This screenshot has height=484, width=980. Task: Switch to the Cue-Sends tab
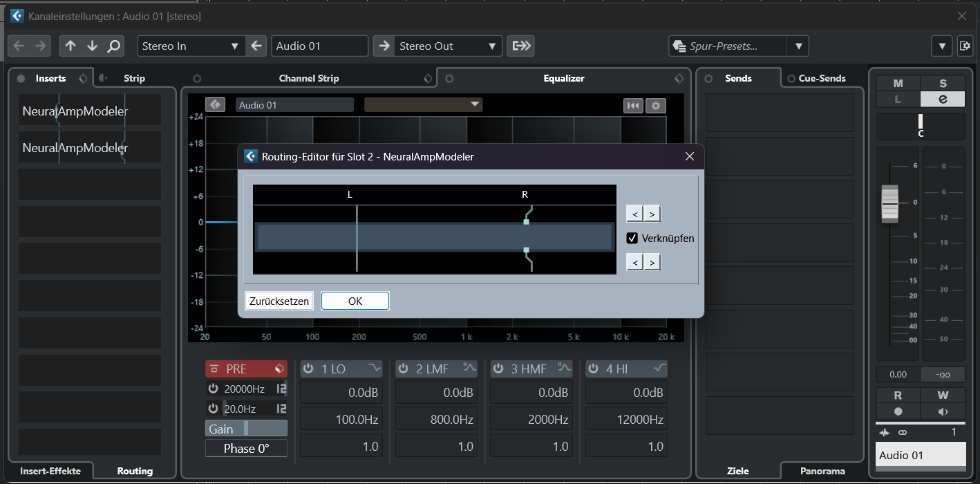pos(822,78)
